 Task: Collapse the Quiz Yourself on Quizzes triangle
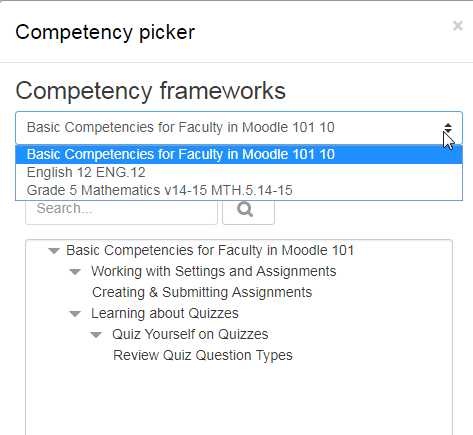click(96, 335)
